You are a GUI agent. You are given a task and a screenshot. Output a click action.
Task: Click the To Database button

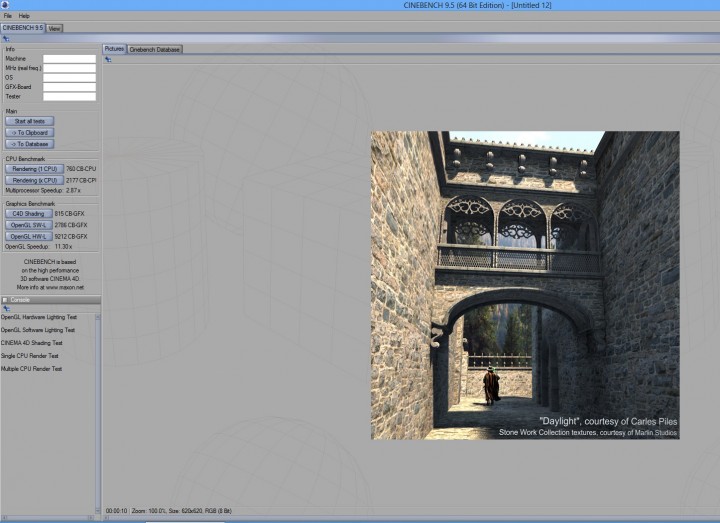pos(30,144)
